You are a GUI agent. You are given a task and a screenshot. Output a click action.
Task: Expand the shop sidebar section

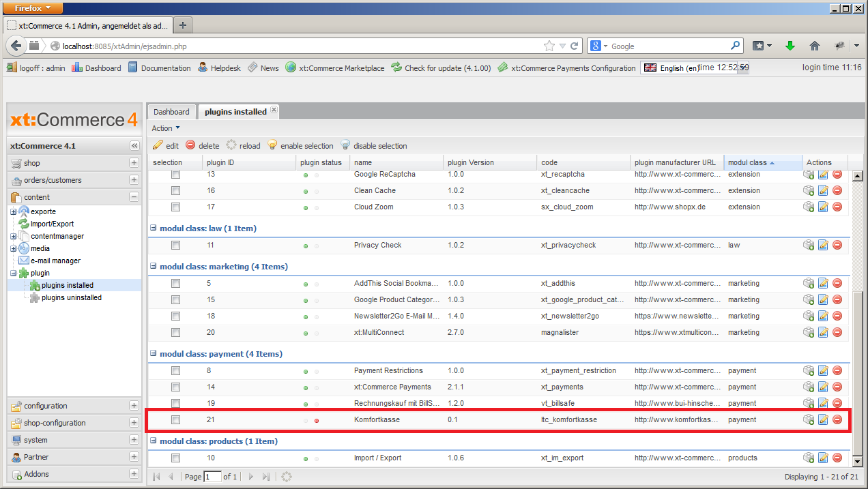pyautogui.click(x=134, y=163)
